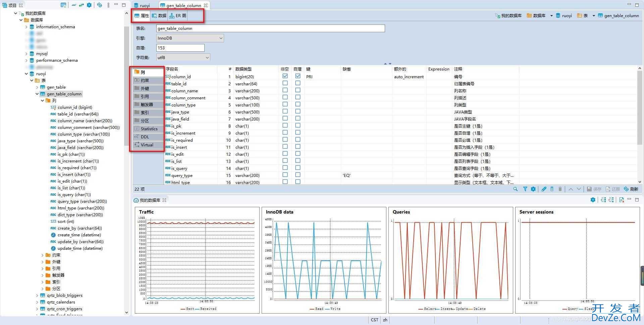This screenshot has height=325, width=644.
Task: Switch to the ruoyi editor tab
Action: coord(142,5)
